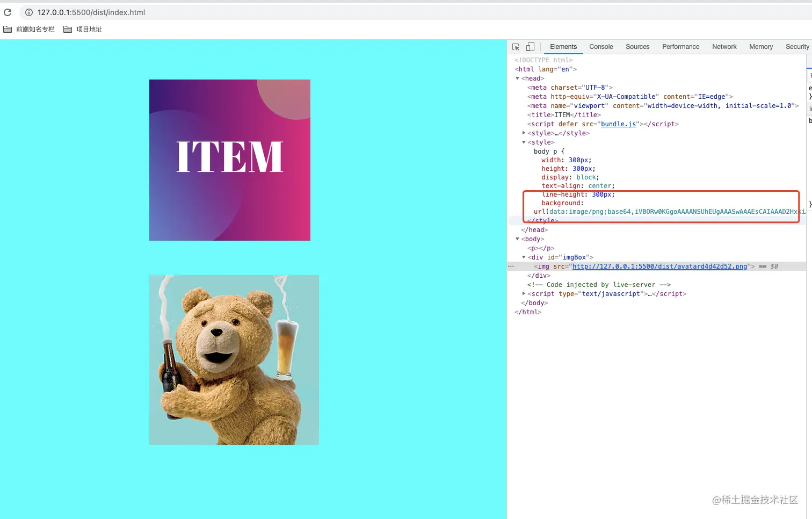Switch to the Network tab
Viewport: 812px width, 519px height.
click(x=724, y=47)
